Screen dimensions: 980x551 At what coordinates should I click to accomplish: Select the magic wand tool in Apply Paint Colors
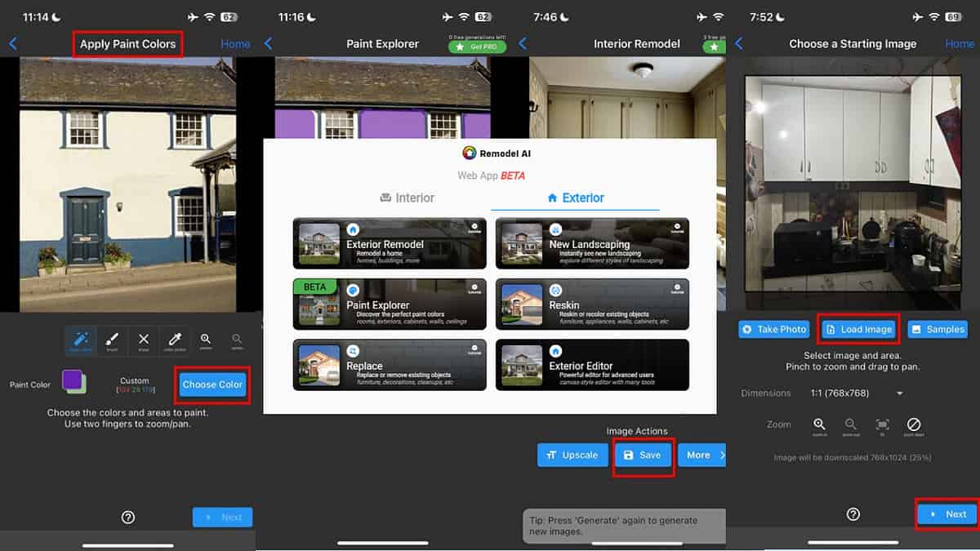coord(81,341)
